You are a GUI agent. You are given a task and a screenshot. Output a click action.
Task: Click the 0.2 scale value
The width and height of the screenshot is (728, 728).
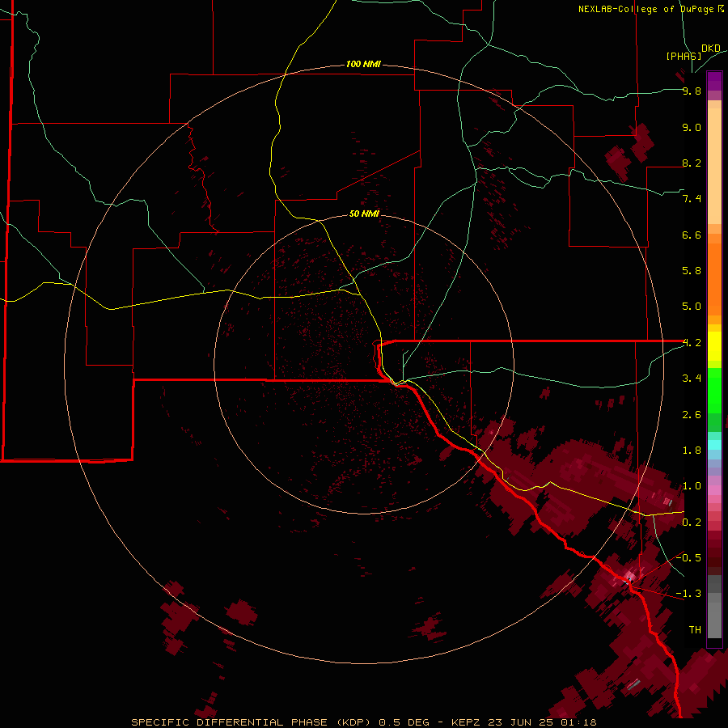tap(692, 523)
